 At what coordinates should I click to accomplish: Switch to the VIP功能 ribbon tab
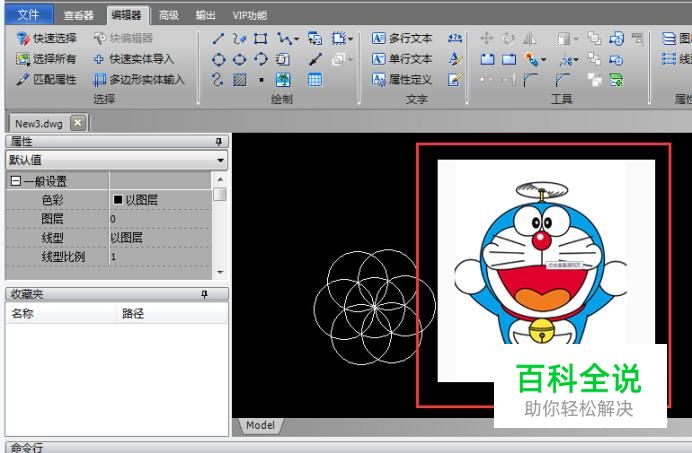[250, 15]
